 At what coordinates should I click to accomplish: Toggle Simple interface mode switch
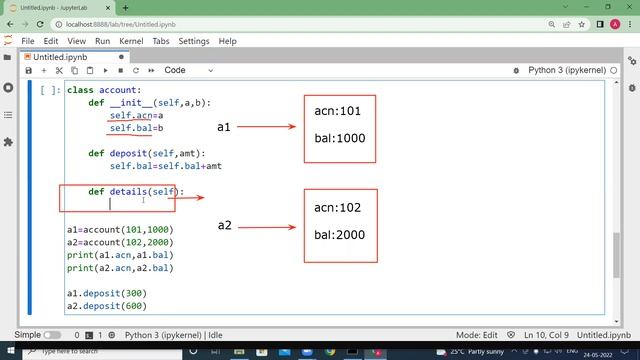[x=52, y=335]
